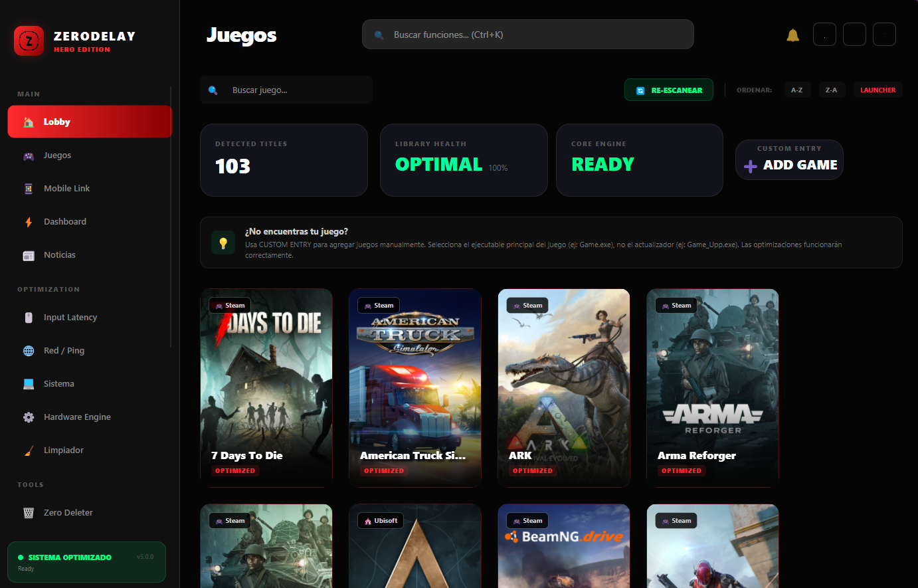918x588 pixels.
Task: Click the Library Health OPTIMAL card
Action: 464,160
